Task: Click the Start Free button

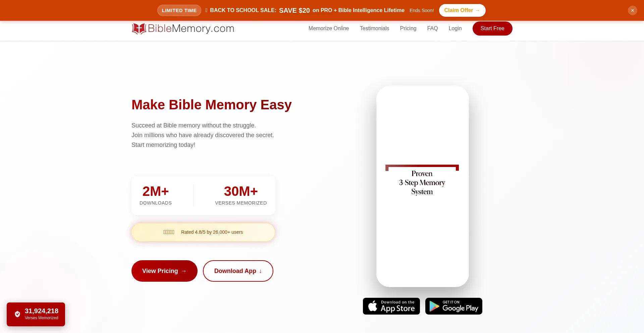Action: click(x=492, y=29)
